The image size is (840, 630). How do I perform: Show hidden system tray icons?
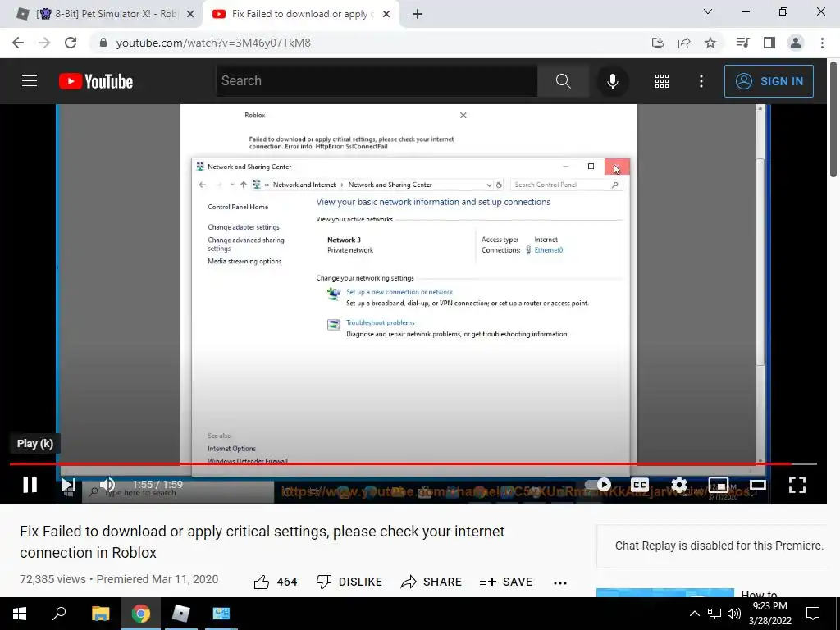(x=694, y=614)
